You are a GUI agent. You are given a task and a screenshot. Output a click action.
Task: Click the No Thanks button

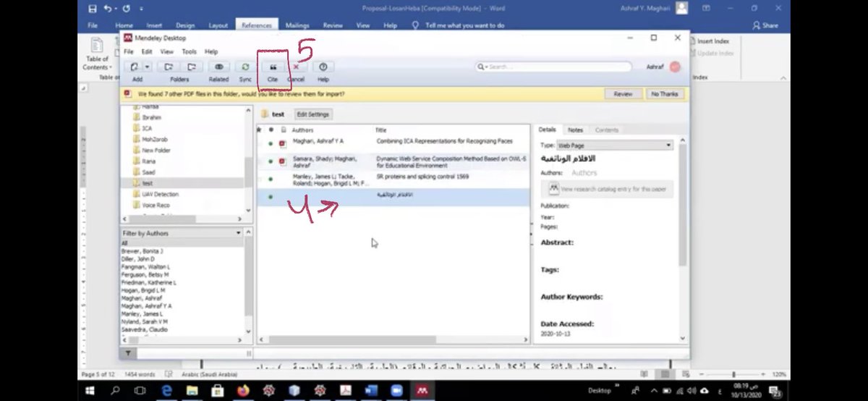pyautogui.click(x=664, y=94)
